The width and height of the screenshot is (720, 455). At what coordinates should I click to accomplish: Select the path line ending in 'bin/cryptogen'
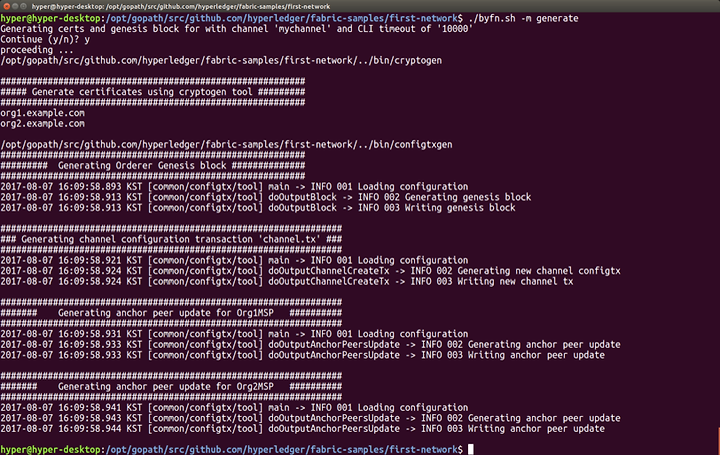[221, 61]
